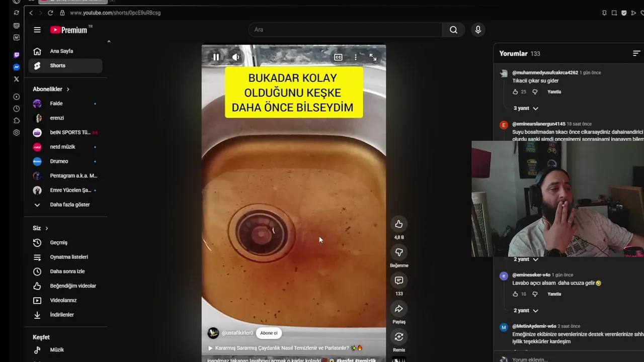Reload the page in the browser

pyautogui.click(x=50, y=13)
